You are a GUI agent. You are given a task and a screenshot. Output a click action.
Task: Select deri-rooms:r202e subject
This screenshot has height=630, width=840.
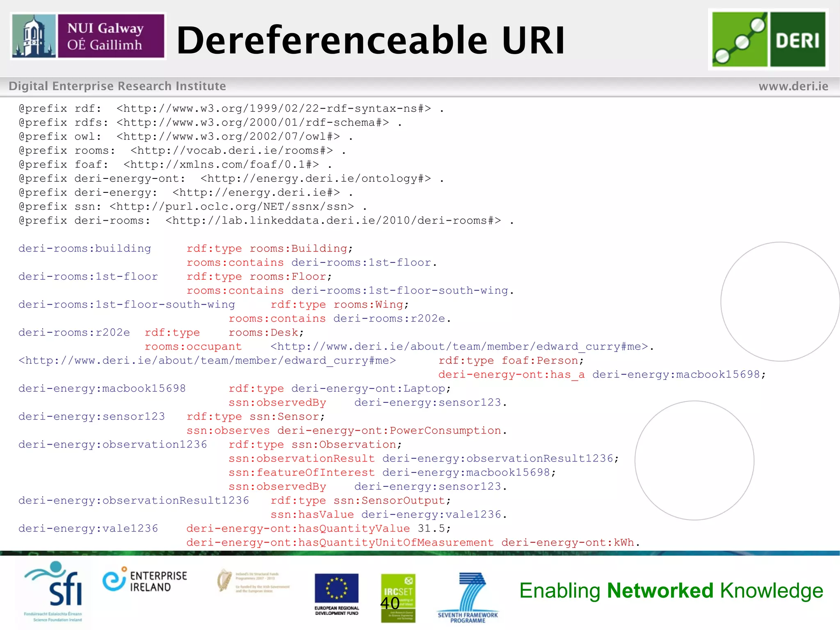point(74,332)
